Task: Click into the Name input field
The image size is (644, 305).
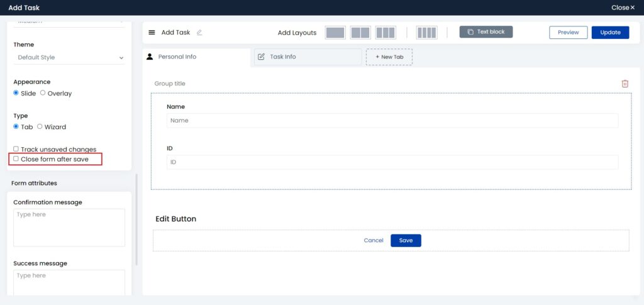Action: click(x=392, y=121)
